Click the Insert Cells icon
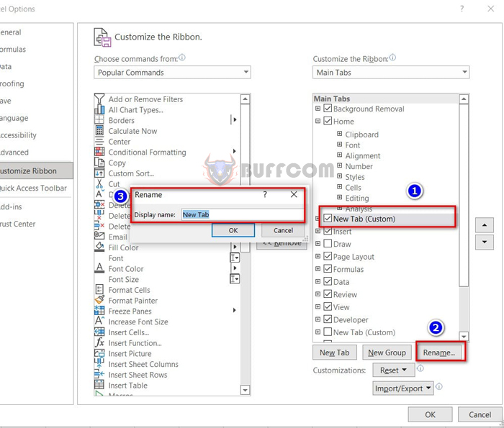The width and height of the screenshot is (504, 428). (x=99, y=332)
